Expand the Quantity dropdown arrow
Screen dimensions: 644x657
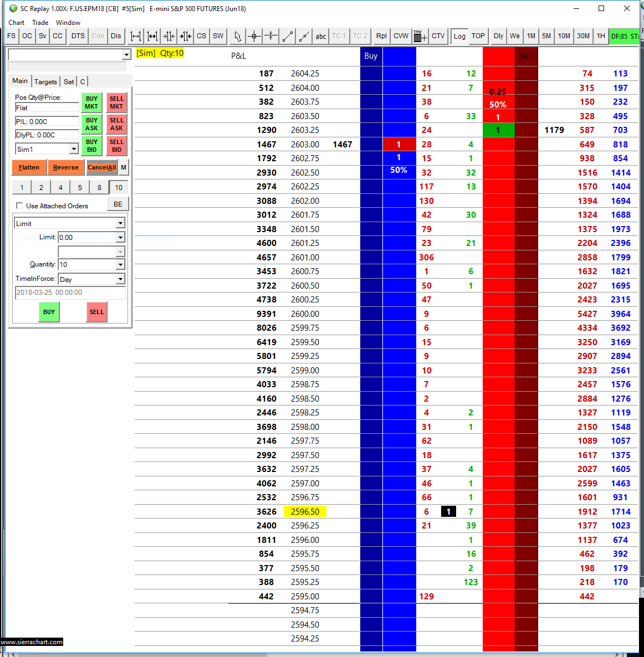pyautogui.click(x=120, y=265)
